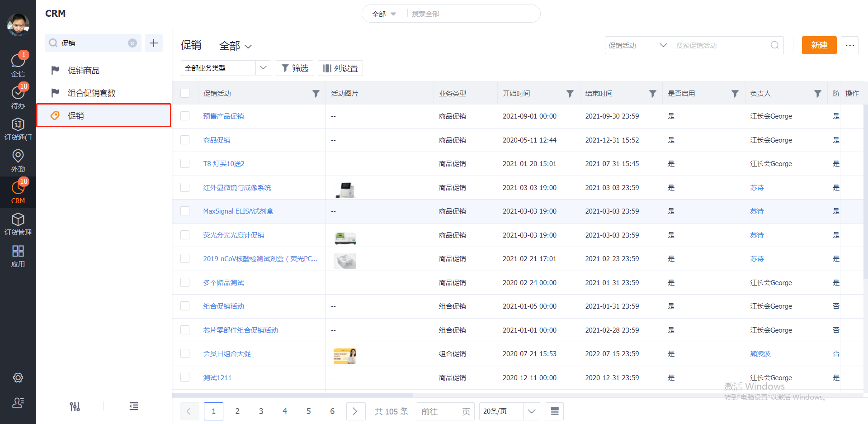Open 订货管理 box icon
868x424 pixels.
pos(18,224)
